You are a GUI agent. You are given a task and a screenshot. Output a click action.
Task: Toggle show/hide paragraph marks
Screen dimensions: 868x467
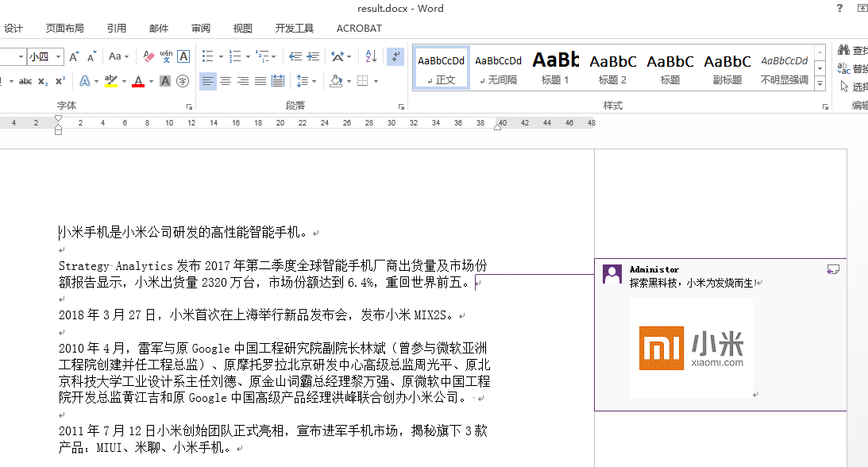pyautogui.click(x=395, y=56)
